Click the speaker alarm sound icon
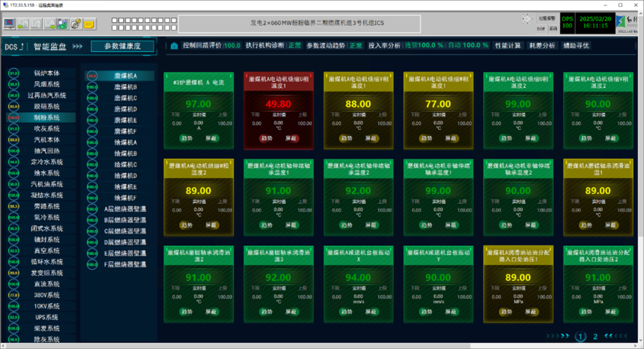Image resolution: width=644 pixels, height=349 pixels. coord(527,19)
